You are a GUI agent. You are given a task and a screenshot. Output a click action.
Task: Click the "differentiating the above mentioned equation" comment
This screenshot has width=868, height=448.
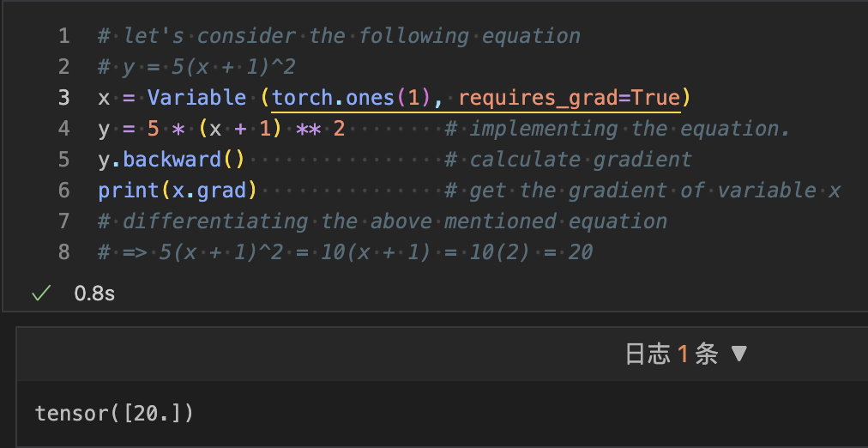click(x=383, y=221)
